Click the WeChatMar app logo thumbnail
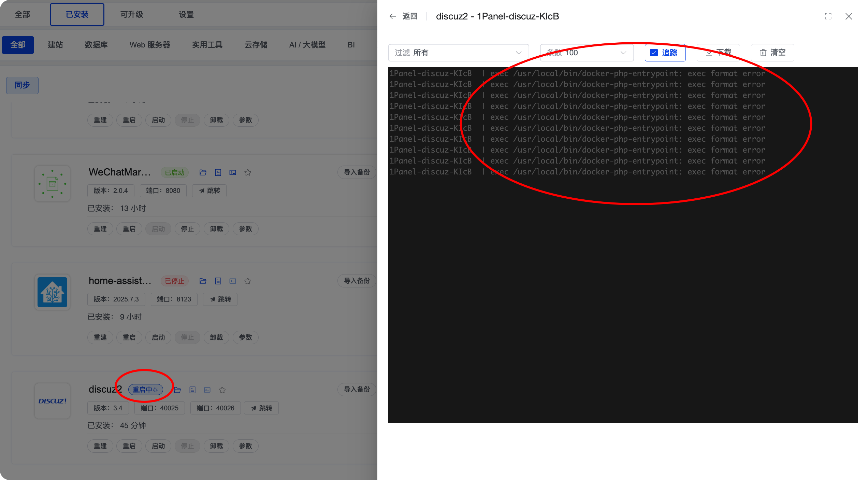868x480 pixels. pos(52,184)
